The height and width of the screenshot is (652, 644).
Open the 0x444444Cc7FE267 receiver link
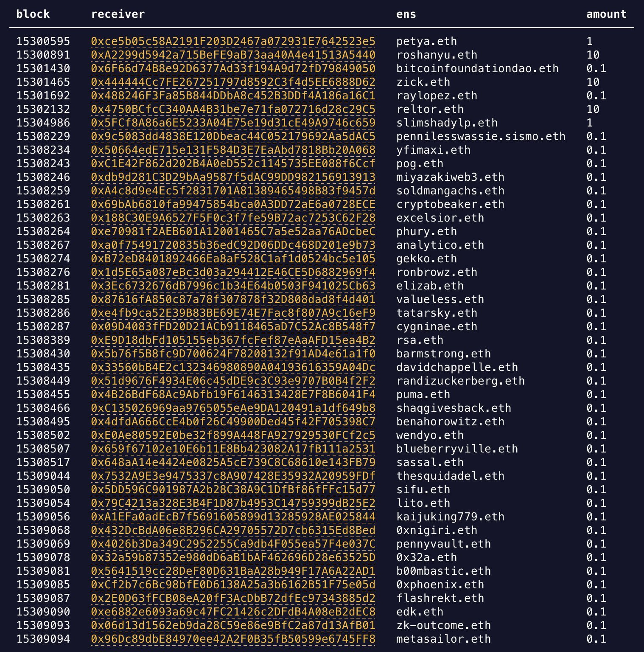(233, 82)
